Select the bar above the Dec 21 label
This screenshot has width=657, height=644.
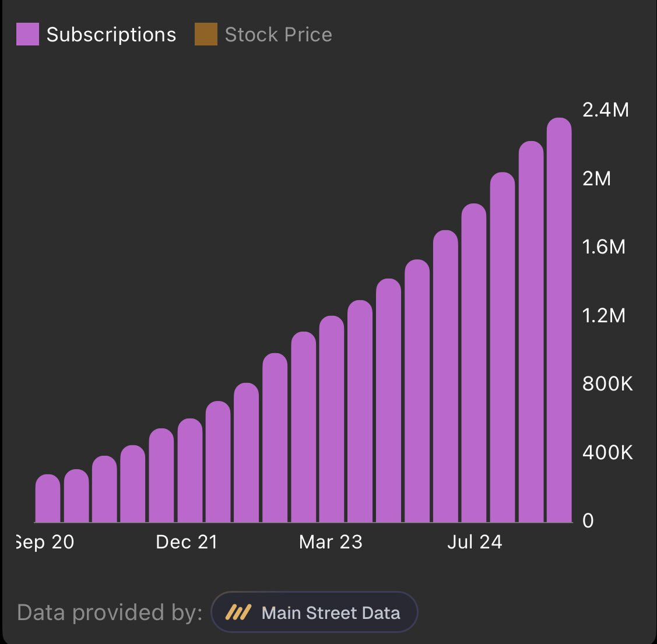(190, 471)
